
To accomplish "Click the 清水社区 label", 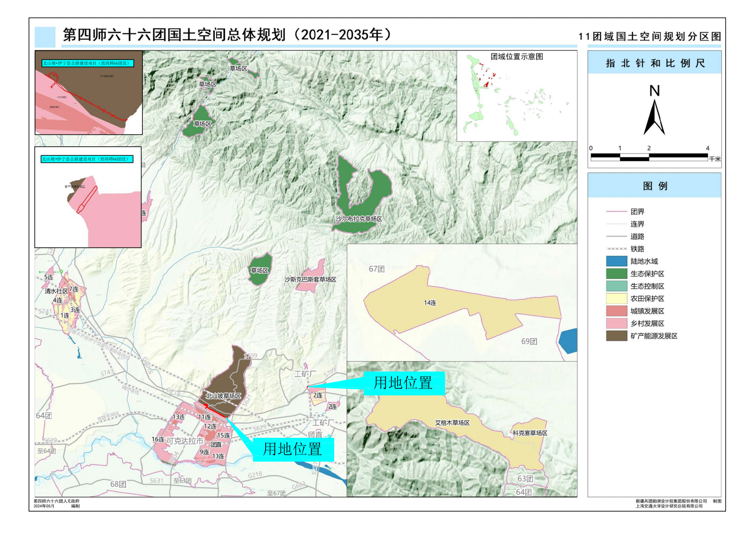I will 56,291.
